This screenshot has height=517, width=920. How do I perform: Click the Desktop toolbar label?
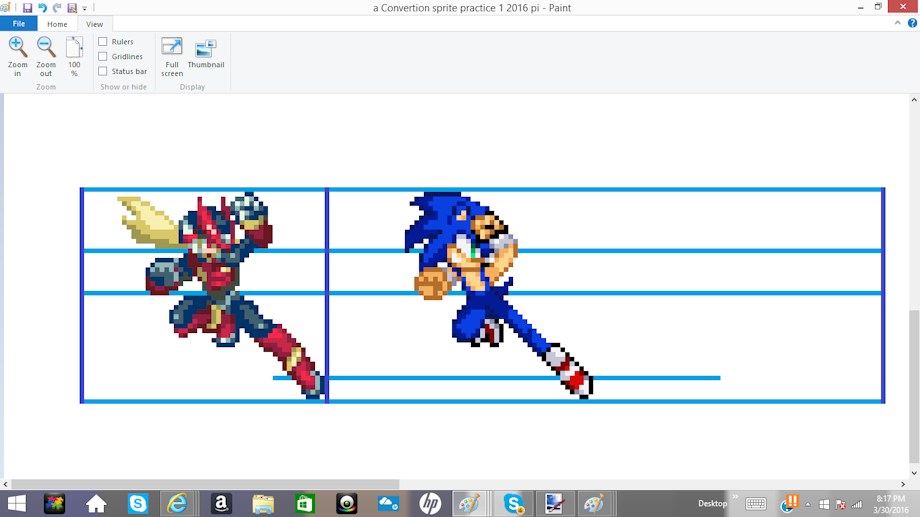[712, 504]
